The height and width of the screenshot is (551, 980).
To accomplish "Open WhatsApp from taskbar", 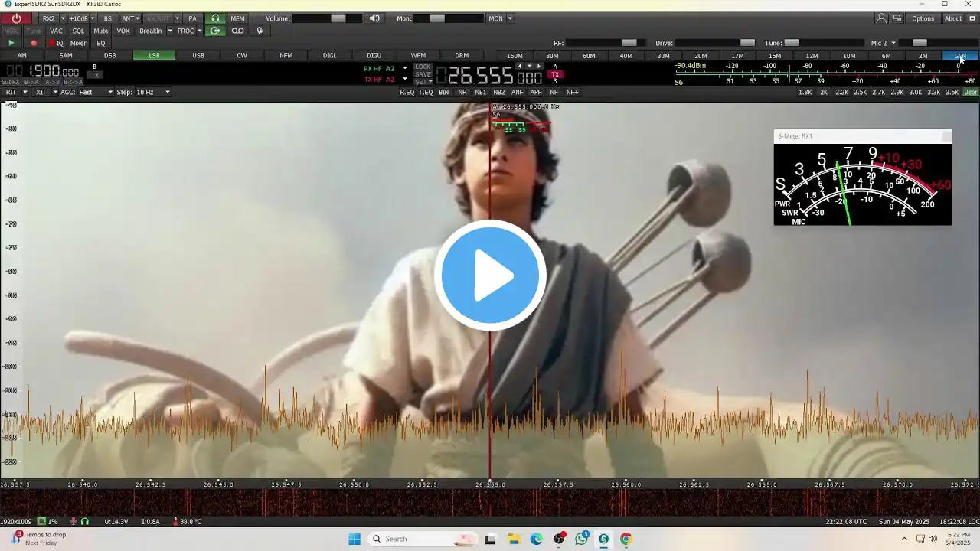I will point(582,539).
